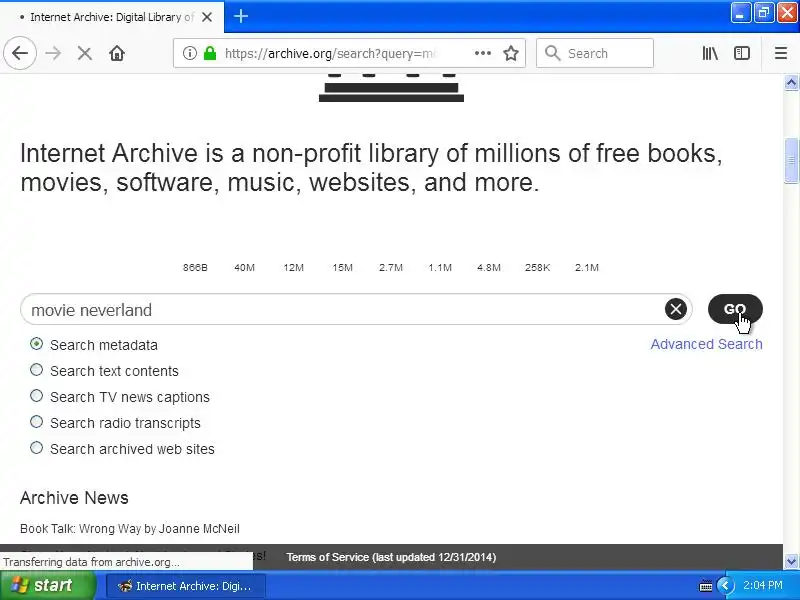The width and height of the screenshot is (800, 600).
Task: Toggle the sidebars view icon
Action: [742, 53]
